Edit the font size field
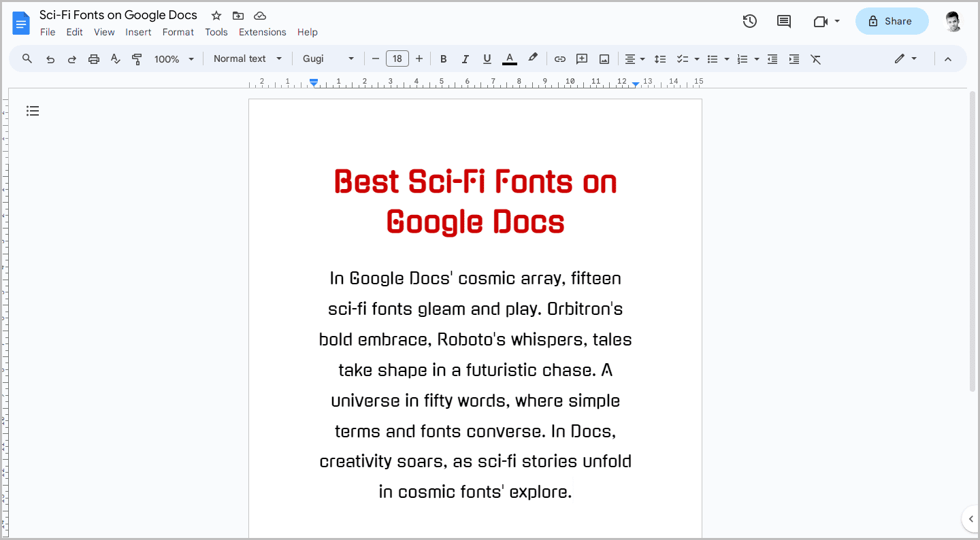Viewport: 980px width, 540px height. pyautogui.click(x=397, y=58)
